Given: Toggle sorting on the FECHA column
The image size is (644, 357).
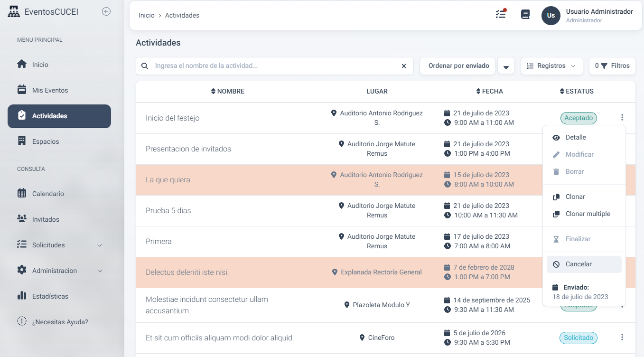Looking at the screenshot, I should 477,91.
